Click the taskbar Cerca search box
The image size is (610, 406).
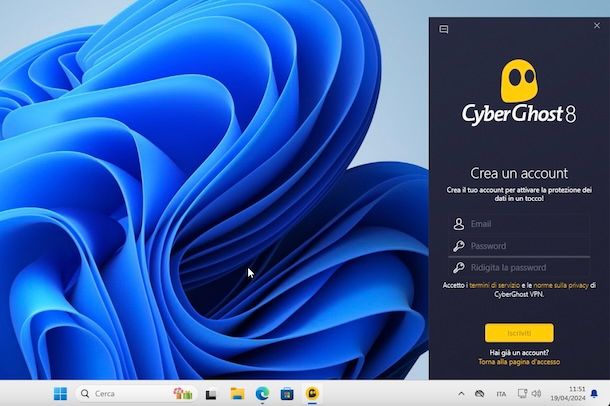[136, 394]
